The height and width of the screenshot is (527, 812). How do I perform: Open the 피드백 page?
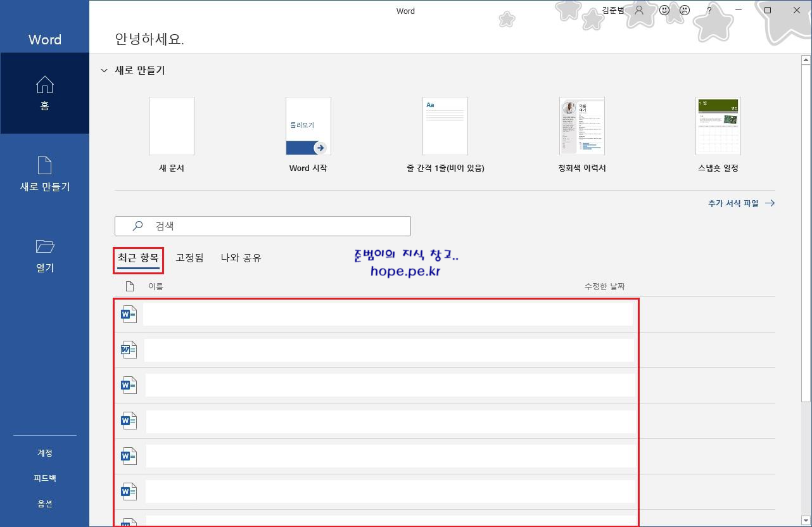coord(44,478)
